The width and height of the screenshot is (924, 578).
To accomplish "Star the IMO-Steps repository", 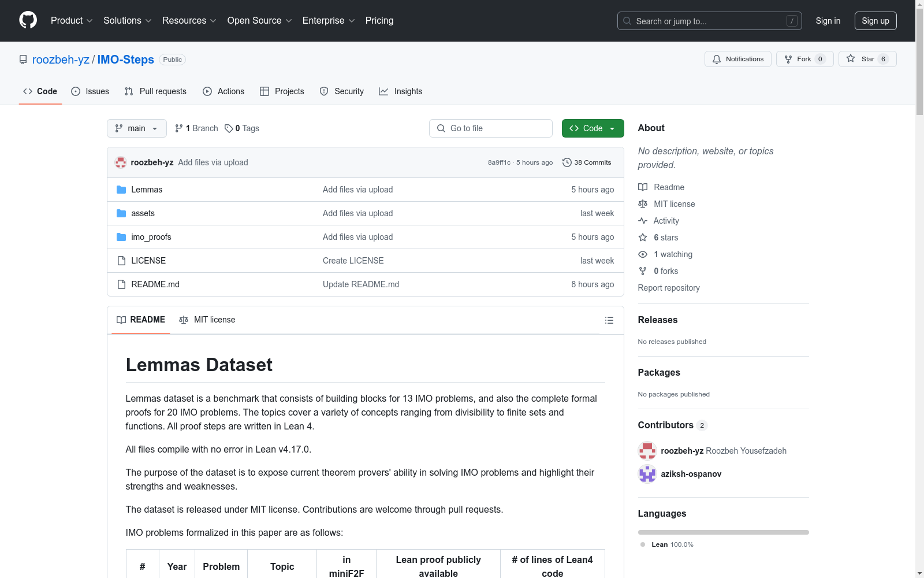I will click(867, 59).
